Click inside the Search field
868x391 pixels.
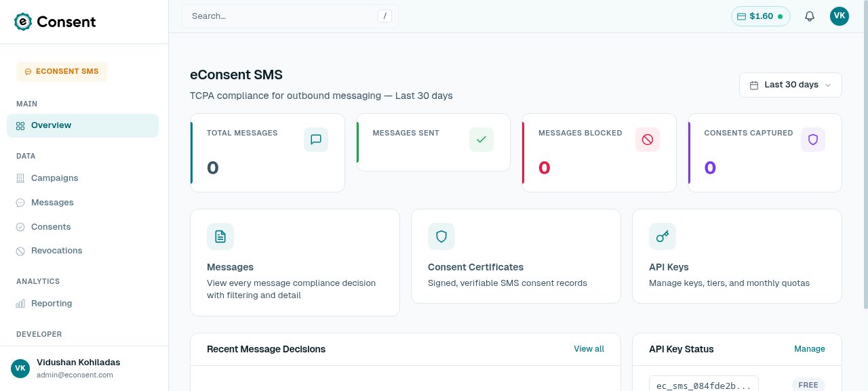click(285, 16)
